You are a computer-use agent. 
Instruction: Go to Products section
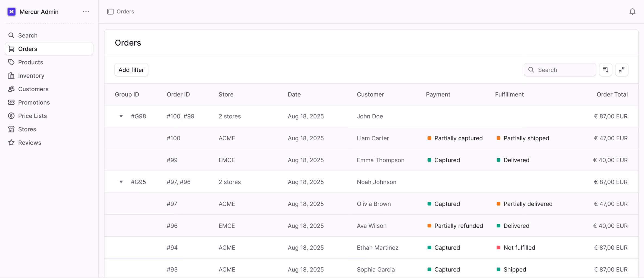pos(49,62)
